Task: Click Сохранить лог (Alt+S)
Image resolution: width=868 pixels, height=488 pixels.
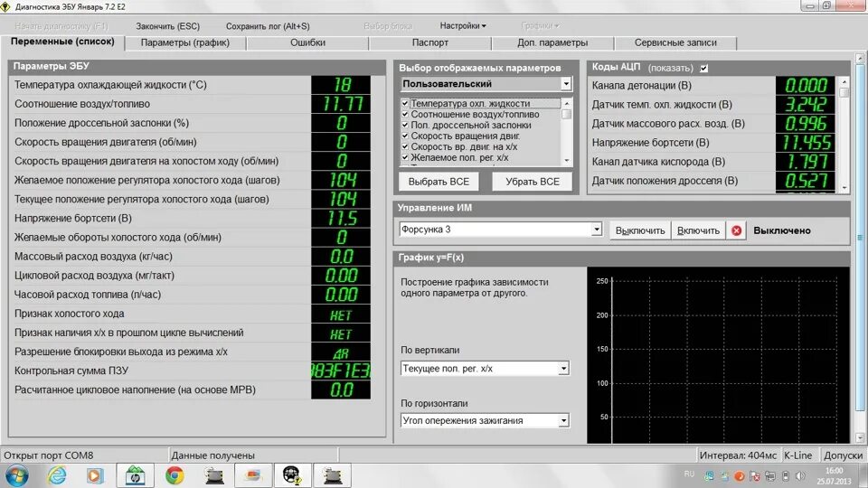Action: coord(268,26)
